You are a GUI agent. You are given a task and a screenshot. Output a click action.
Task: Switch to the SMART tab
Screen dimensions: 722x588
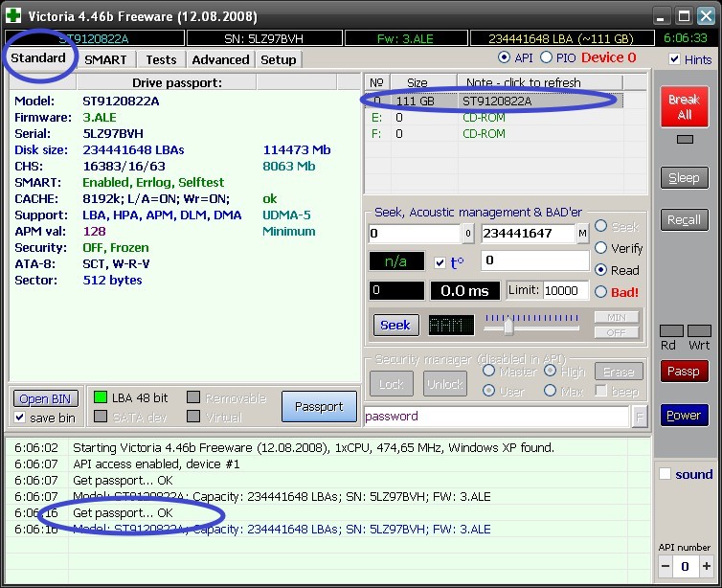(105, 59)
